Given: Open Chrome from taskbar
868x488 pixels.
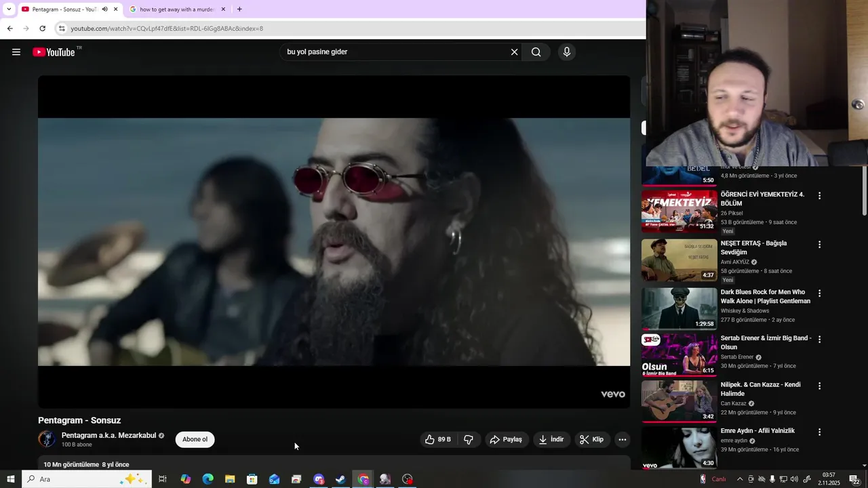Looking at the screenshot, I should coord(363,479).
